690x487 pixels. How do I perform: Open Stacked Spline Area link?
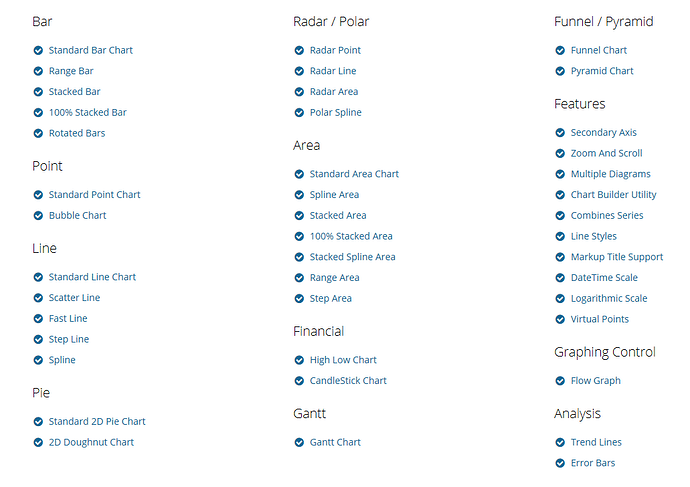(352, 257)
